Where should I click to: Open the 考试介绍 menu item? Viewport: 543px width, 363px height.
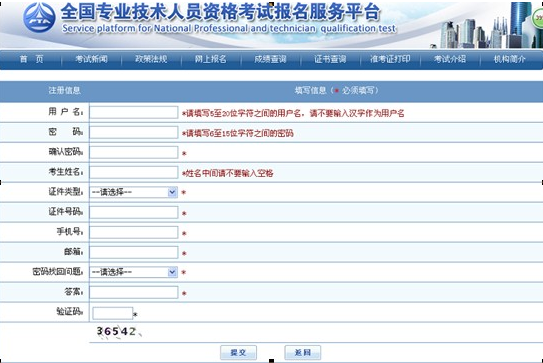450,59
